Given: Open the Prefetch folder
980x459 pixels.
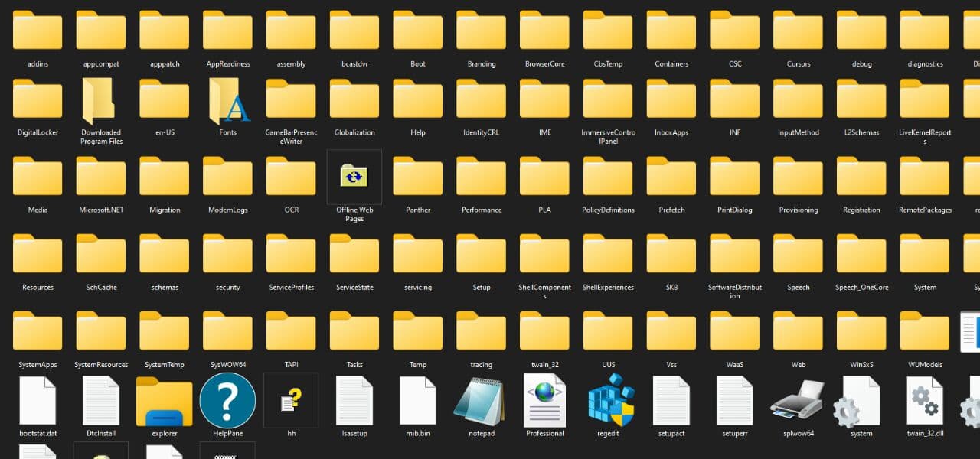Looking at the screenshot, I should click(671, 177).
